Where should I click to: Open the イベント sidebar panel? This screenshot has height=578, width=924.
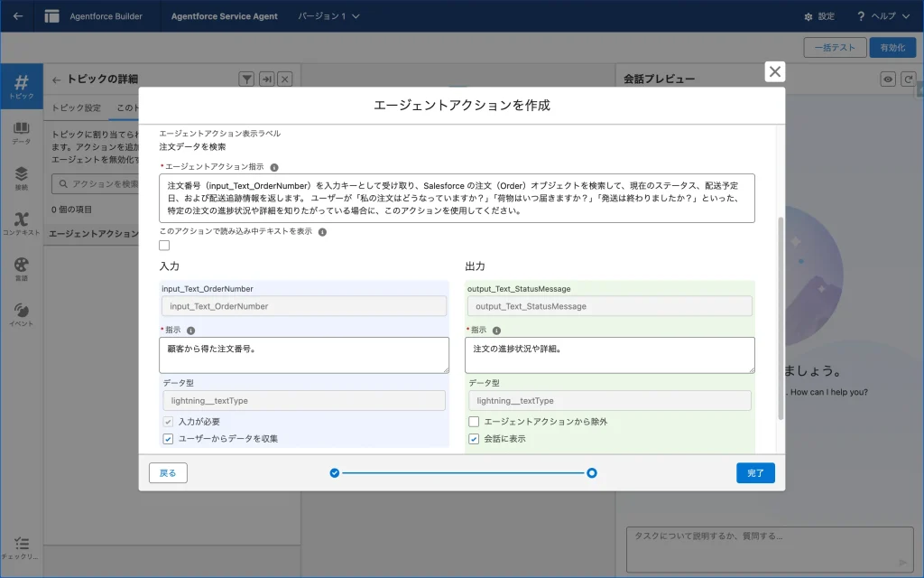point(21,314)
